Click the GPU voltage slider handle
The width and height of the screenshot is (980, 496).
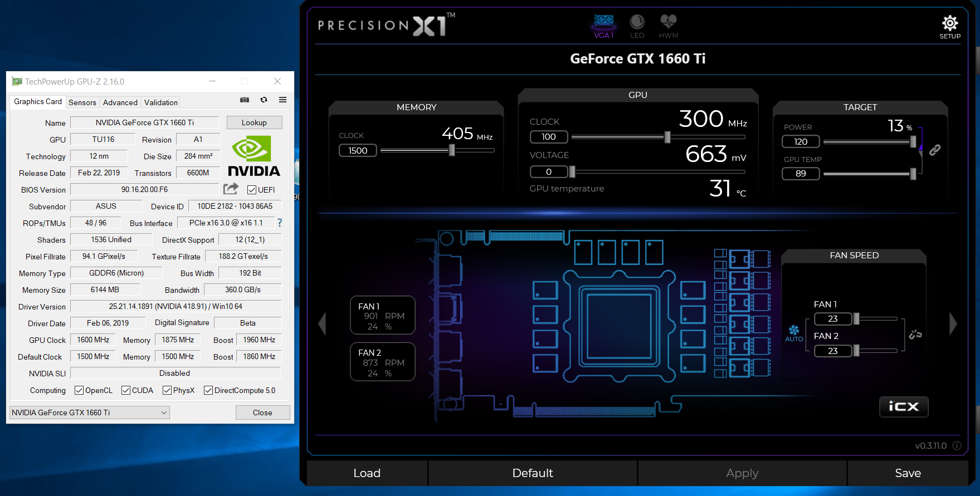(x=572, y=172)
